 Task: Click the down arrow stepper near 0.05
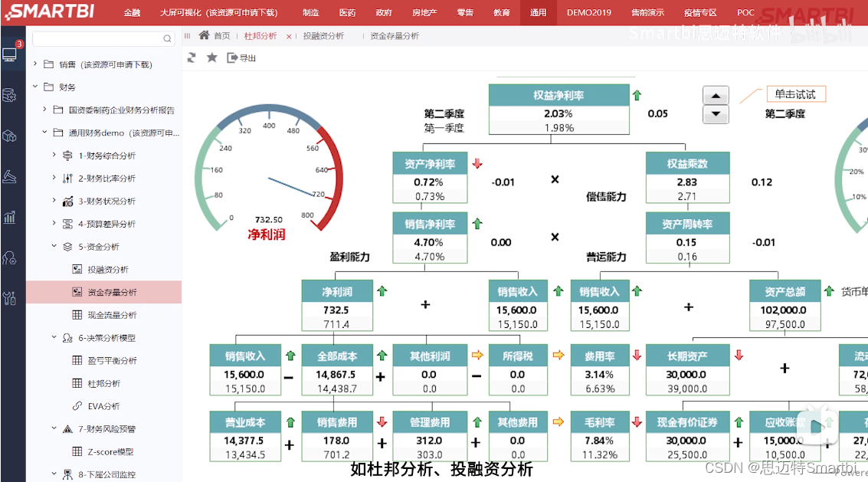point(715,113)
